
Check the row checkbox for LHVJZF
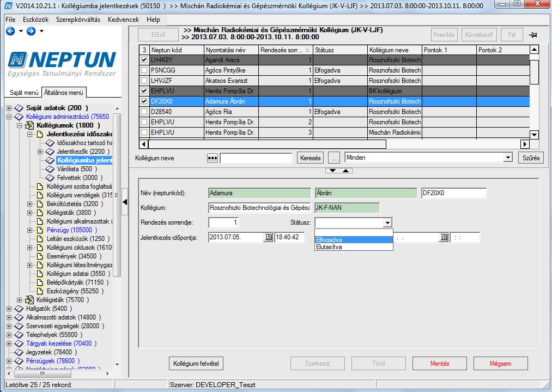click(x=144, y=81)
